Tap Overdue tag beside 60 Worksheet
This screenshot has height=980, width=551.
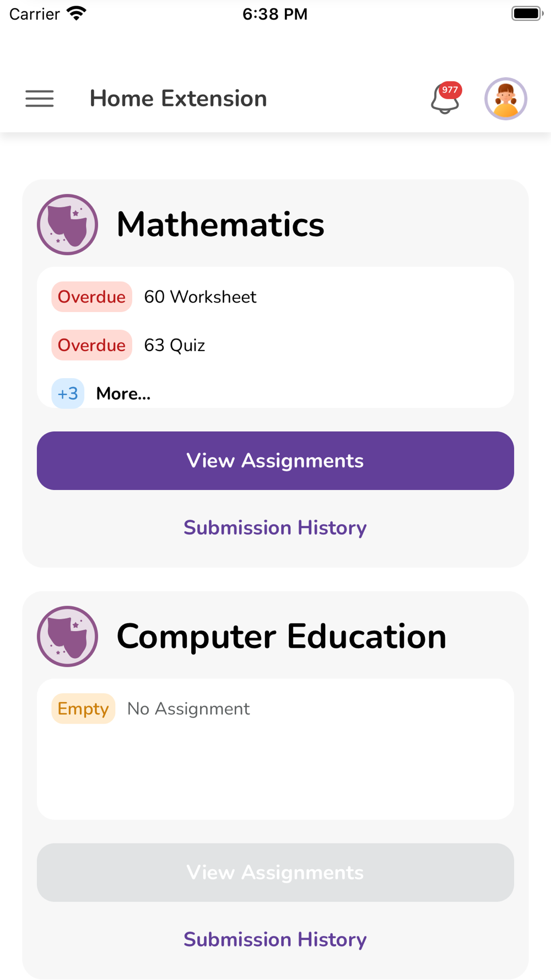tap(91, 297)
